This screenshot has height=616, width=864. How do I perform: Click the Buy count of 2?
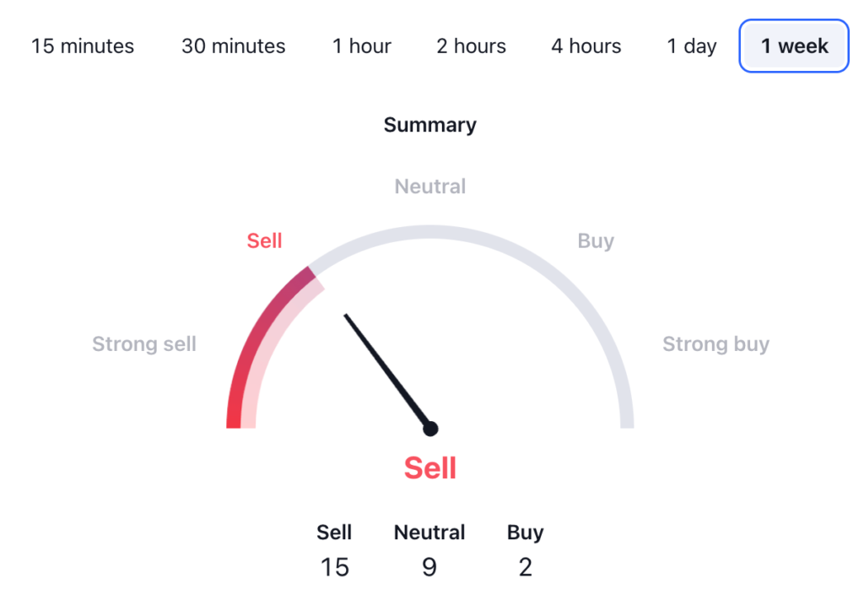526,567
